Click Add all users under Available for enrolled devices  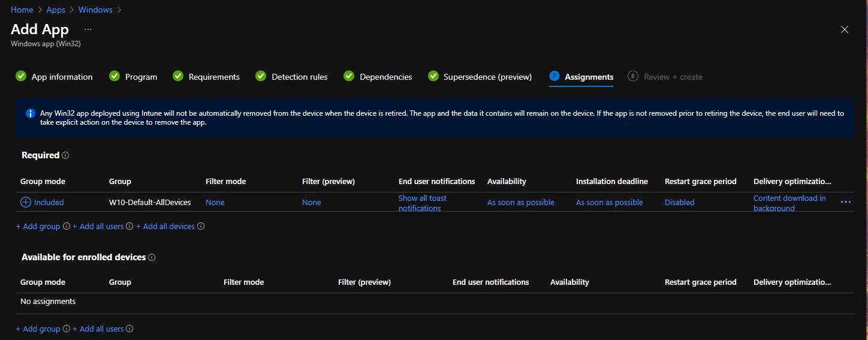[x=98, y=329]
